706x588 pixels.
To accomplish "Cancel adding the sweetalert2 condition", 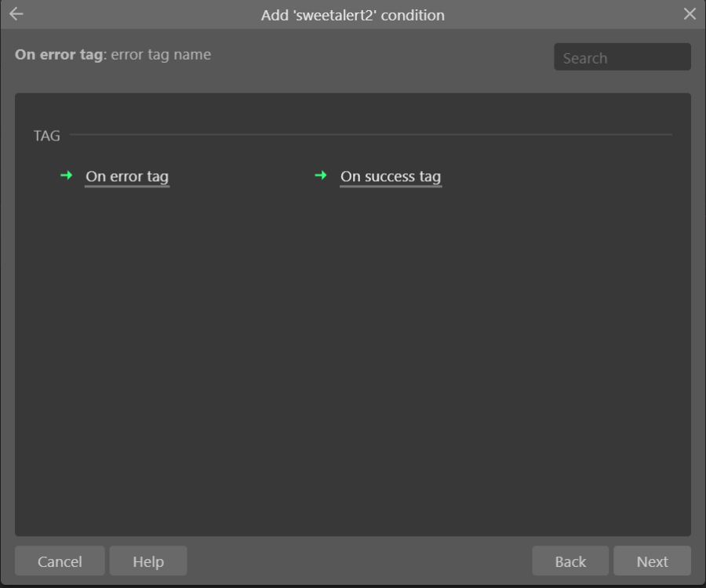I will point(59,561).
